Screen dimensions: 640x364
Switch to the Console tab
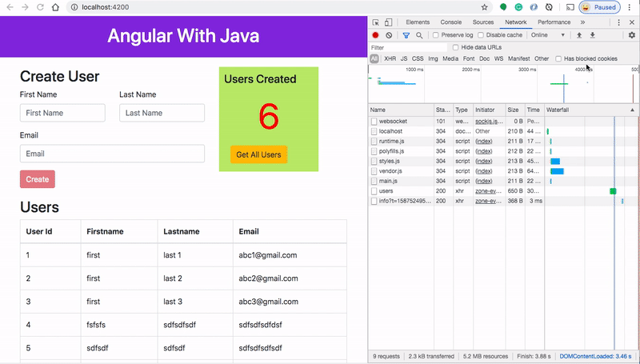(x=451, y=22)
